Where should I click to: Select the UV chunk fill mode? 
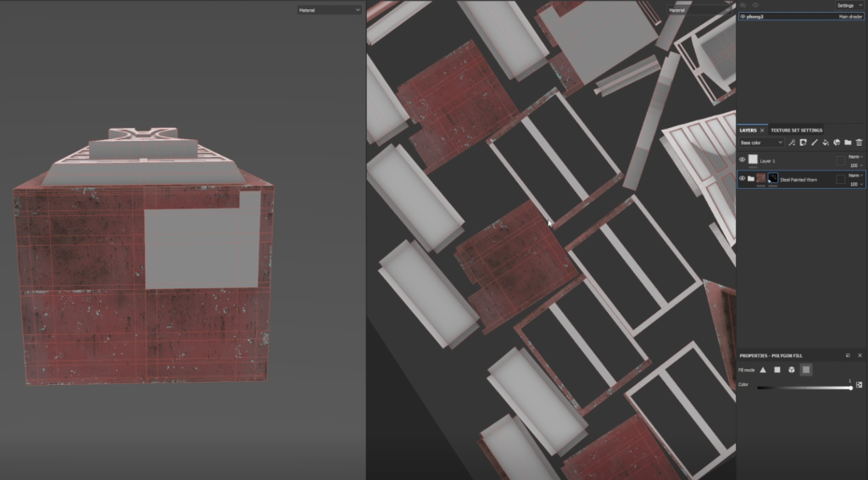(x=806, y=370)
